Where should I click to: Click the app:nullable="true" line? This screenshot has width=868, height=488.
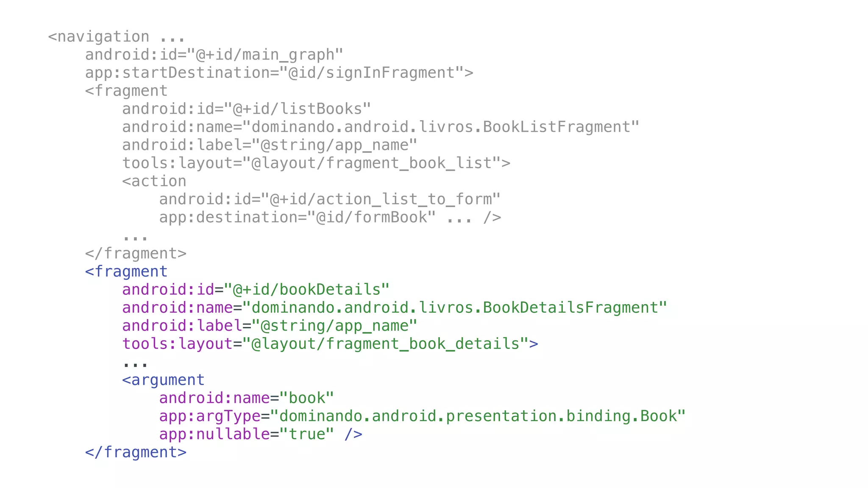[261, 434]
